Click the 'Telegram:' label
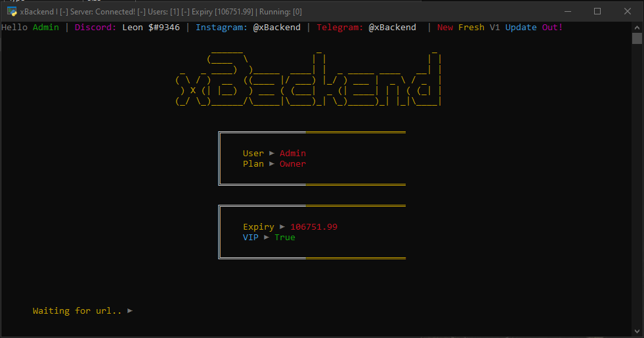This screenshot has width=644, height=338. click(340, 28)
